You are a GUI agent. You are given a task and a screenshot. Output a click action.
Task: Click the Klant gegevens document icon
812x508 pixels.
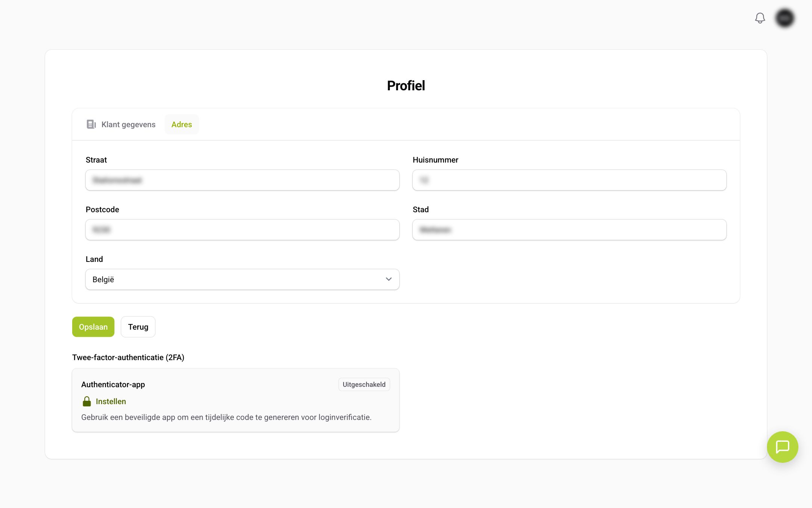coord(91,124)
